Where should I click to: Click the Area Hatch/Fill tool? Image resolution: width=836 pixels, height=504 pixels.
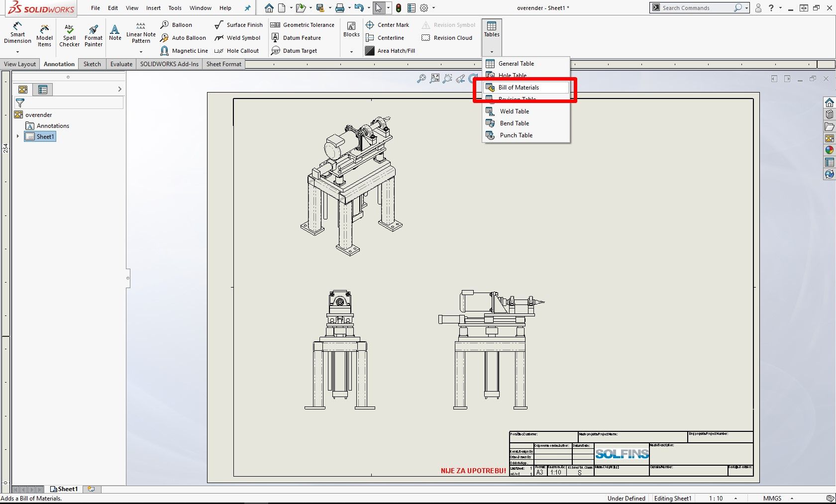pyautogui.click(x=390, y=51)
